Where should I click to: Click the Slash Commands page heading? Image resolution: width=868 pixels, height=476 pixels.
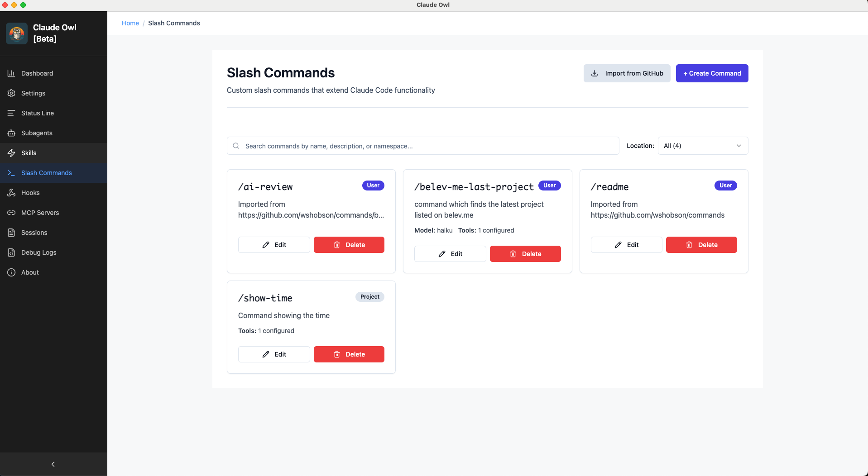[281, 73]
